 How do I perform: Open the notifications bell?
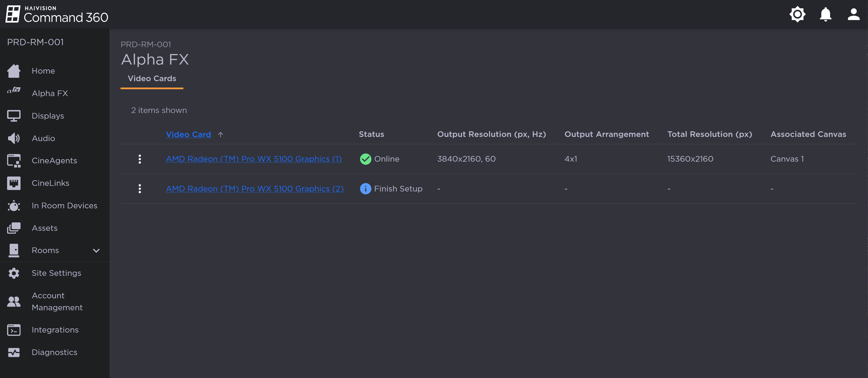pyautogui.click(x=825, y=14)
